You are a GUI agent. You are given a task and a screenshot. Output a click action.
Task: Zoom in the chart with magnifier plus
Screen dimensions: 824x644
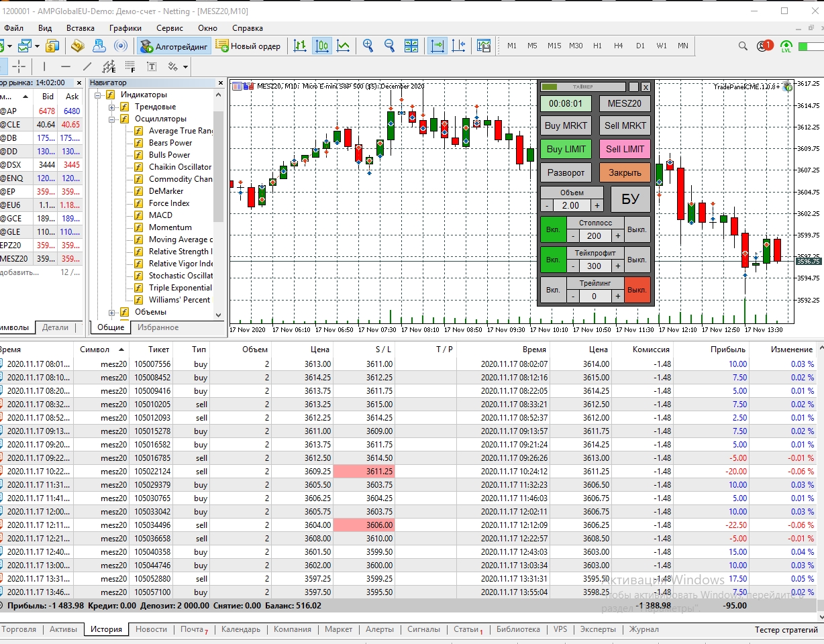point(368,46)
